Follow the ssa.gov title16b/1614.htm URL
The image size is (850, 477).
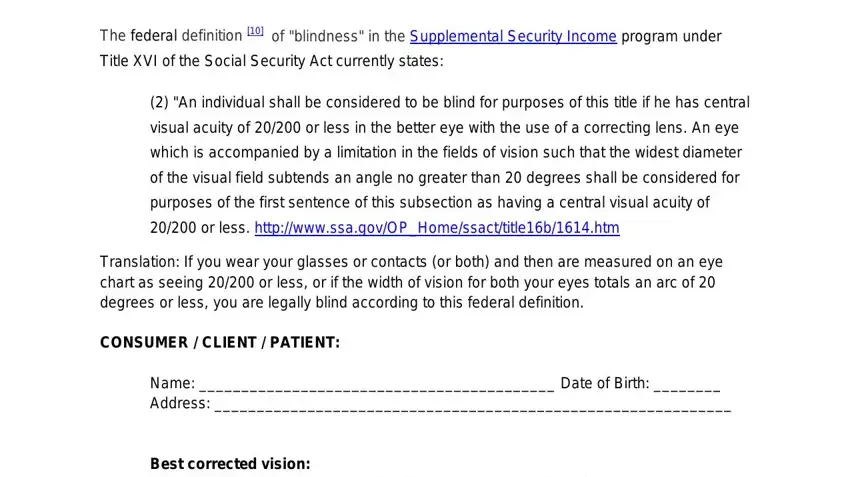pyautogui.click(x=437, y=228)
